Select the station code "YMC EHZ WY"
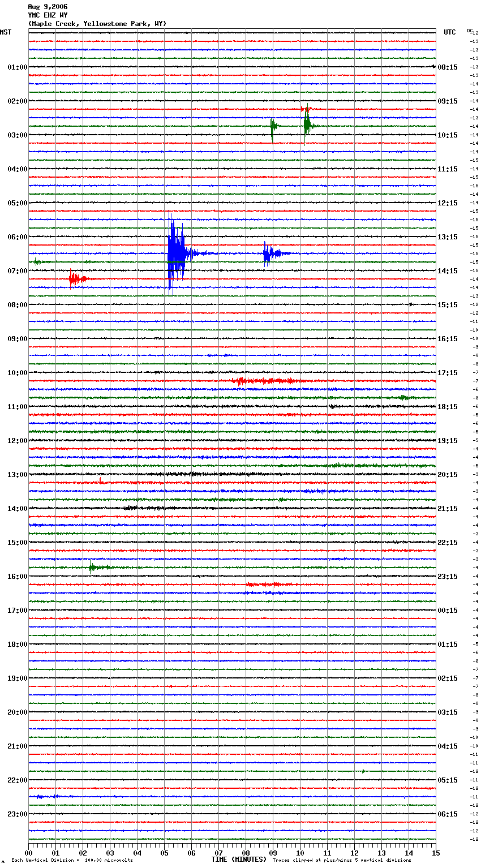 pos(48,15)
